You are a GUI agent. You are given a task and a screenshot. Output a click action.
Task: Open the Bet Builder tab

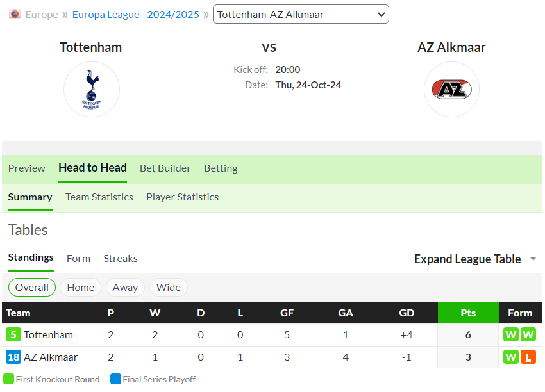[165, 168]
